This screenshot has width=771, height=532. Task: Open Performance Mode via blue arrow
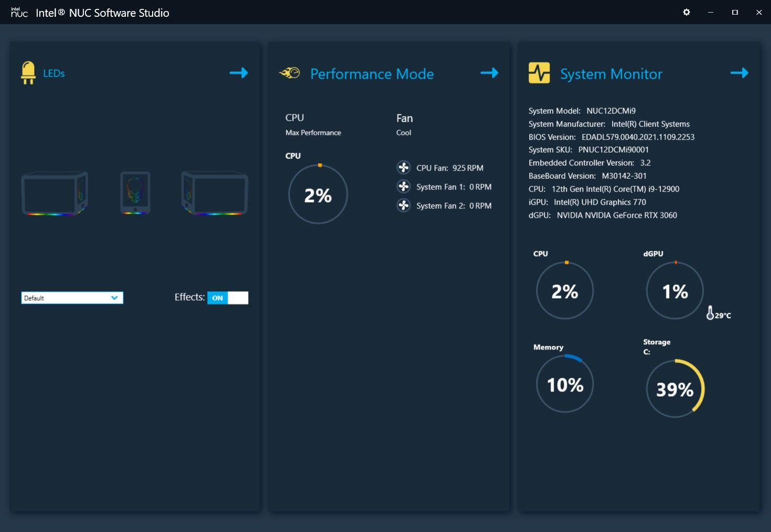pyautogui.click(x=489, y=73)
